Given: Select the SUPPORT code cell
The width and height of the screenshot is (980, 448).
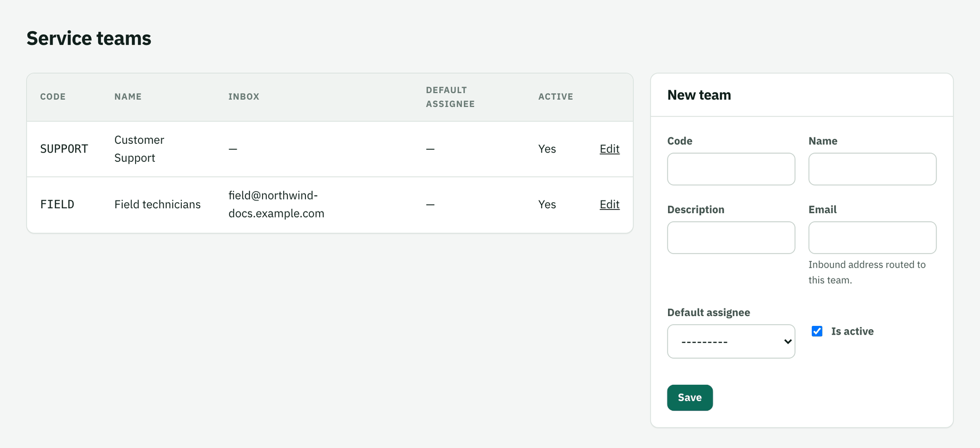Looking at the screenshot, I should point(64,149).
